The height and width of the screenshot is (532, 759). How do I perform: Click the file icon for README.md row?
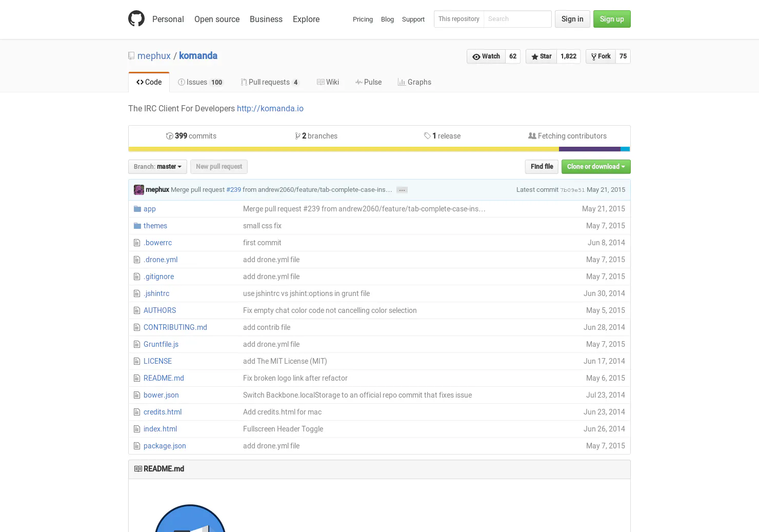[136, 378]
